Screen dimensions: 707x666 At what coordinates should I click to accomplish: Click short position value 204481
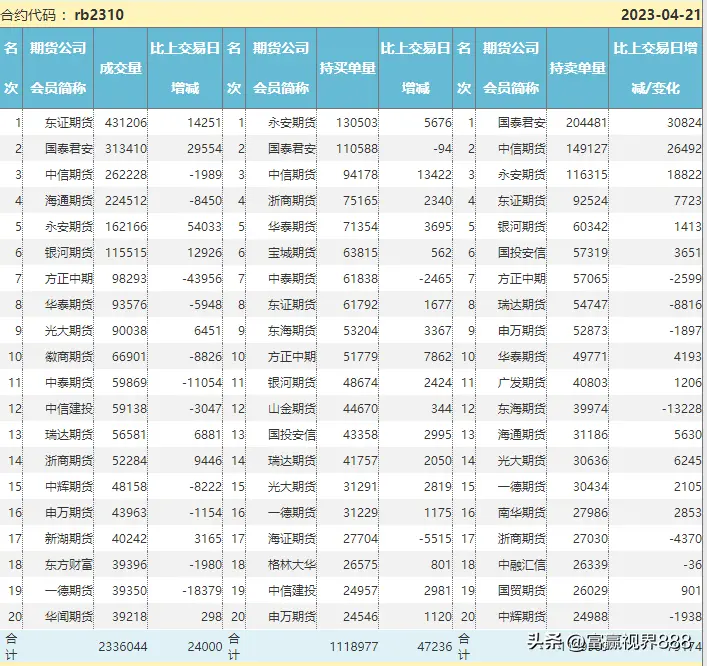pos(587,123)
